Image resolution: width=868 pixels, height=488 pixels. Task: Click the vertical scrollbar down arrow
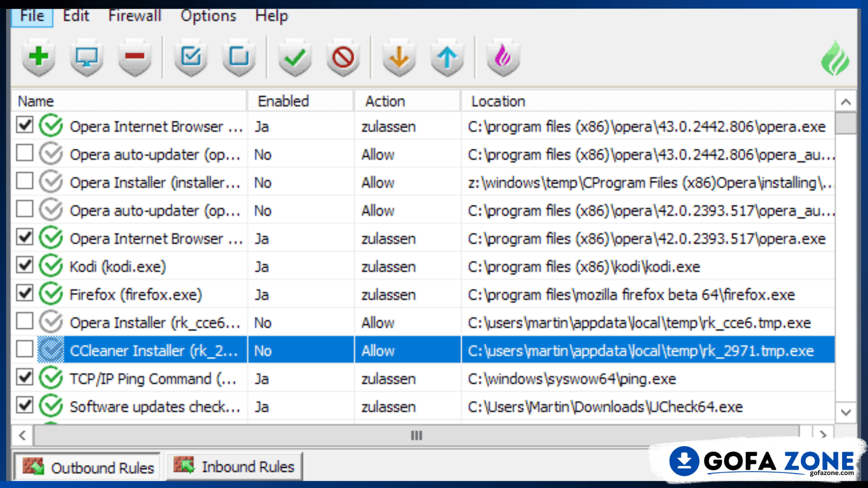point(846,412)
